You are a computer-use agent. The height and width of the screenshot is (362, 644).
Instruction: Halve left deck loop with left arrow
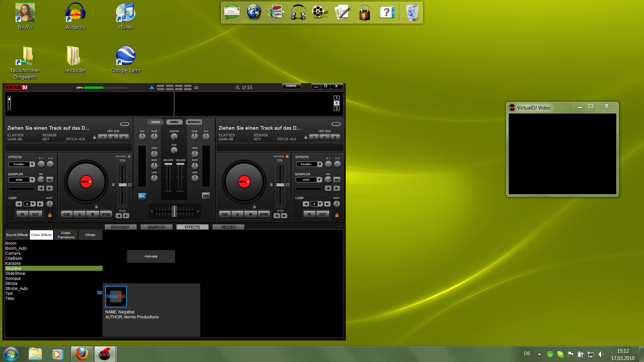pyautogui.click(x=19, y=204)
